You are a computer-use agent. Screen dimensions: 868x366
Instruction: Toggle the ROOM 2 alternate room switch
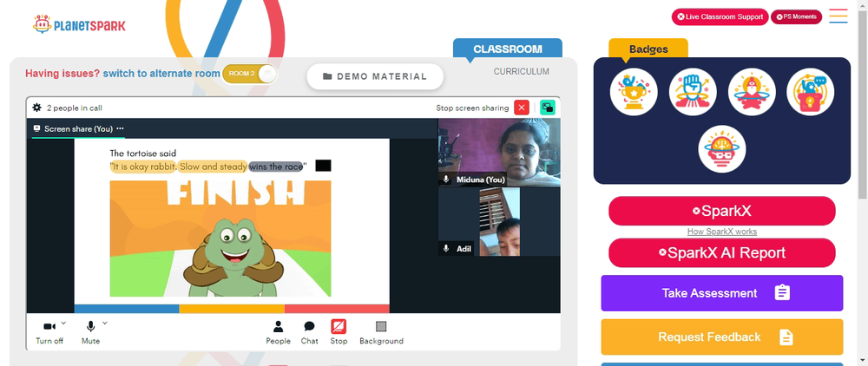pyautogui.click(x=249, y=74)
